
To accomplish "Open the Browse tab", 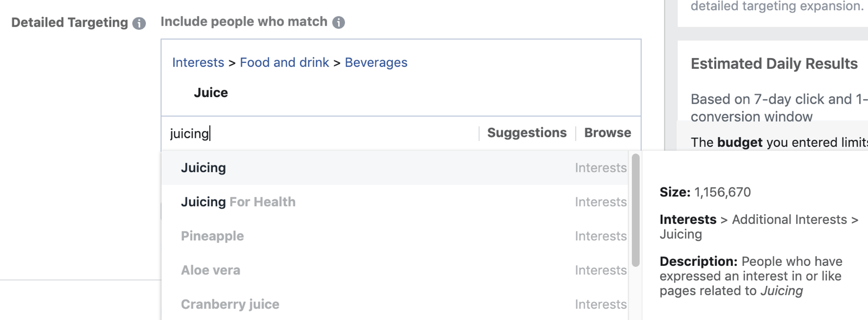I will tap(608, 133).
